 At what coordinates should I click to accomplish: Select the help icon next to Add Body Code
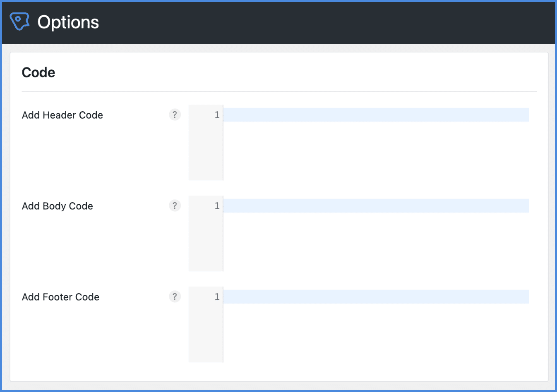coord(175,206)
